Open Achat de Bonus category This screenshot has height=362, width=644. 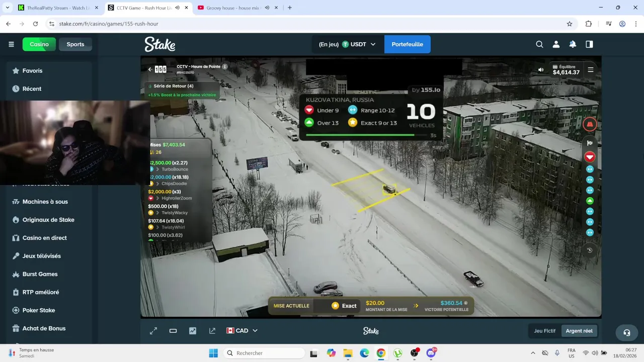point(49,328)
